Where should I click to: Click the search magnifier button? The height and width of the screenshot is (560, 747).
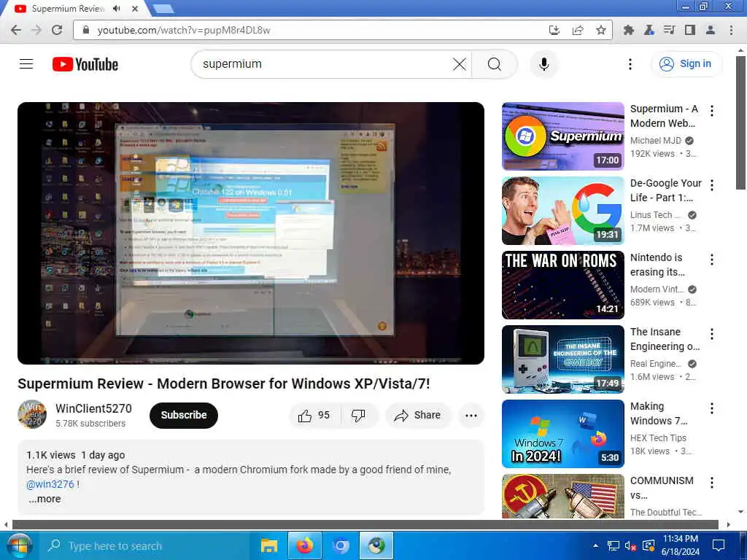pyautogui.click(x=495, y=64)
